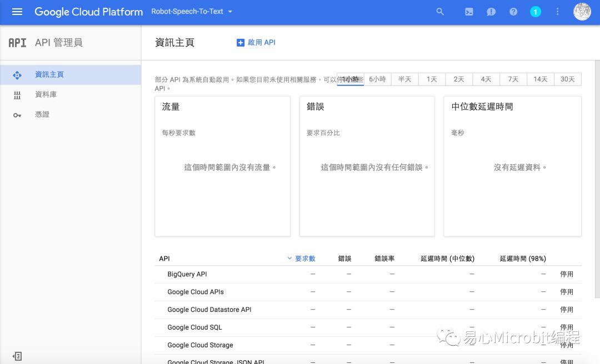The height and width of the screenshot is (364, 600).
Task: Select the 1小時 time range tab
Action: pos(350,79)
